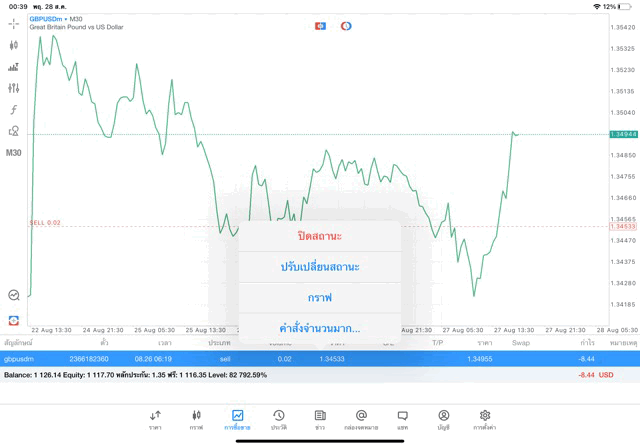The width and height of the screenshot is (640, 447).
Task: Click the function (f) indicator icon
Action: click(x=13, y=110)
